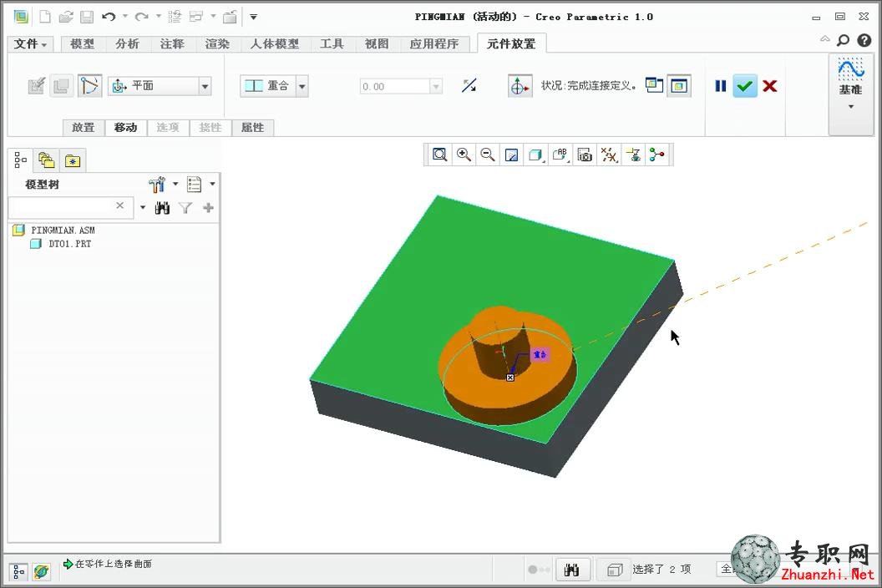Cancel placement with red X
Image resolution: width=882 pixels, height=588 pixels.
click(770, 86)
